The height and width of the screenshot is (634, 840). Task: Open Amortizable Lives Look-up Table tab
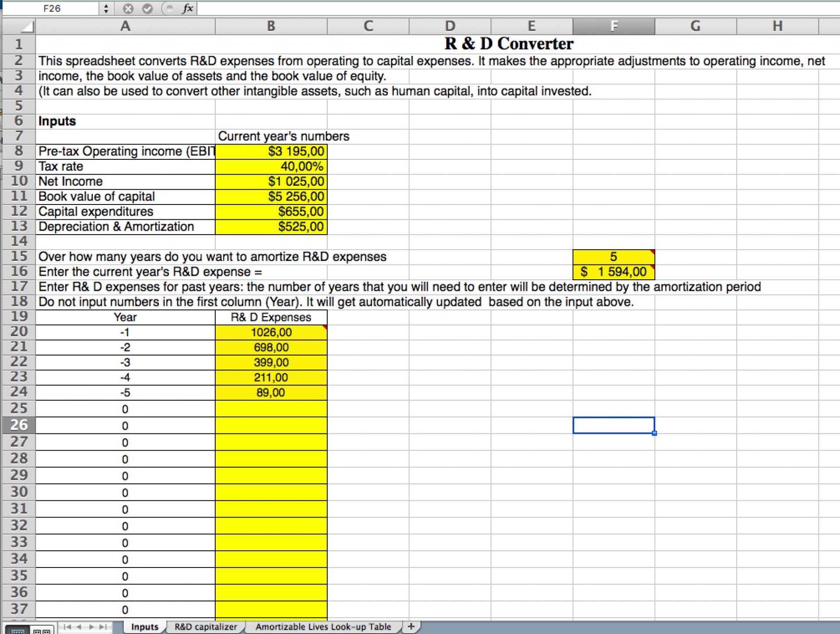pyautogui.click(x=323, y=627)
